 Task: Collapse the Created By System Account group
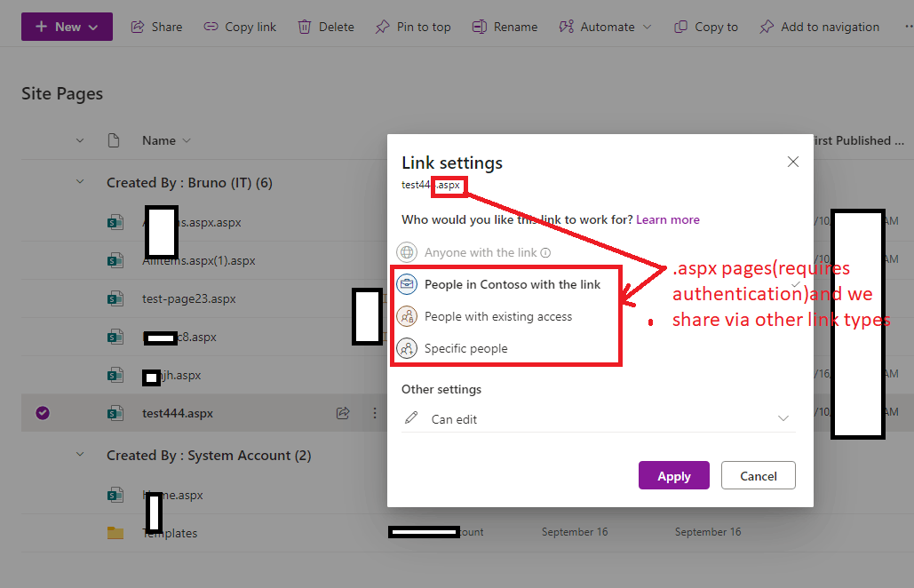click(x=80, y=455)
